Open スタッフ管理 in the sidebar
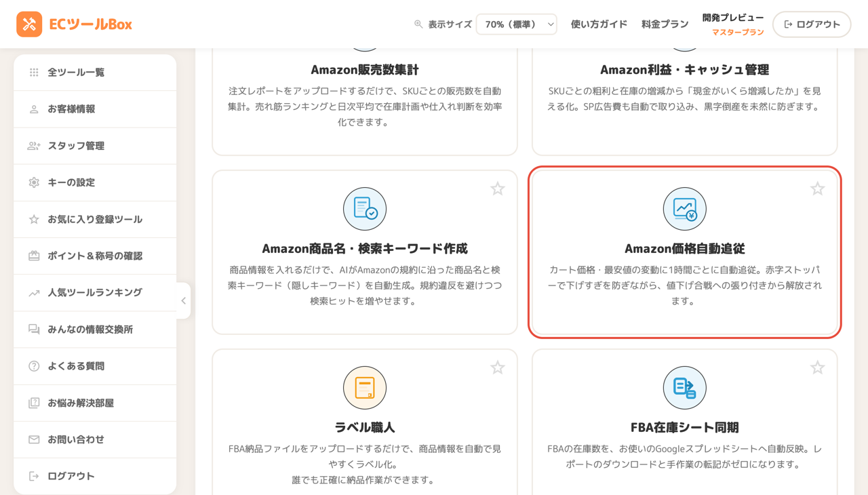The height and width of the screenshot is (495, 868). point(95,146)
